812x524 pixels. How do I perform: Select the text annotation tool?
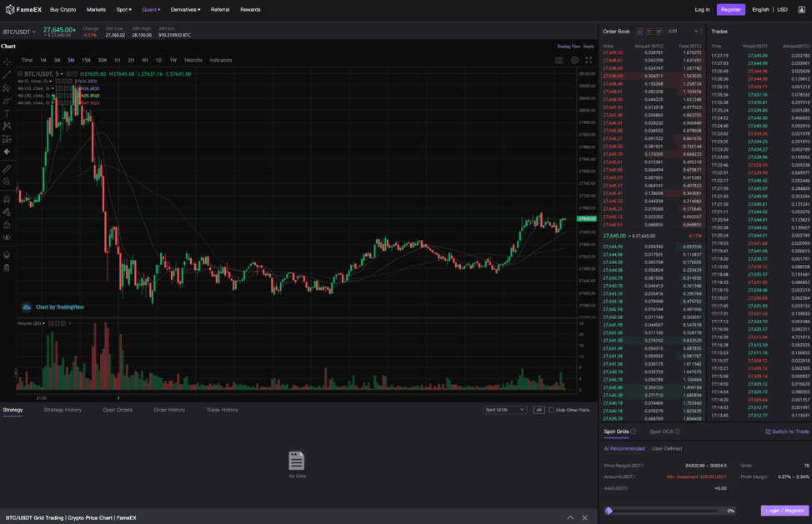[7, 113]
